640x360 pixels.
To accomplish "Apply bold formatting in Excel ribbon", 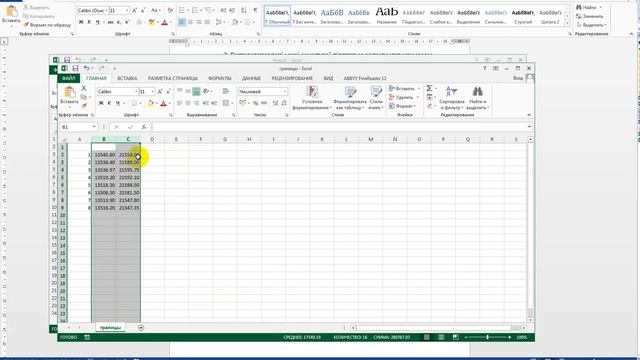I will [101, 103].
